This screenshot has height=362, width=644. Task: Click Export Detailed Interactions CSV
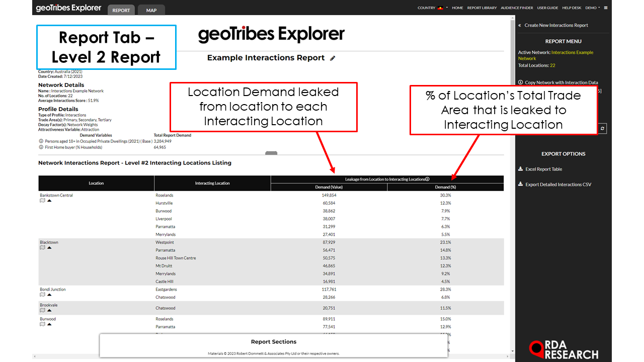pos(558,185)
